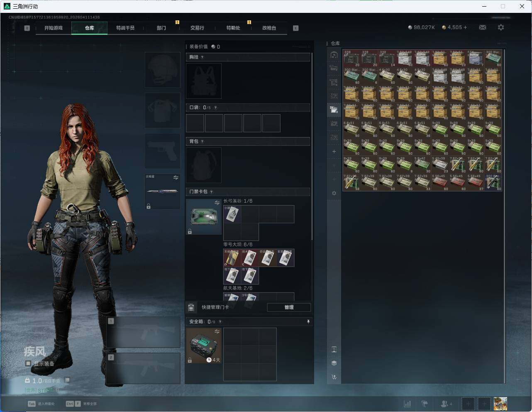Click the equipment panel vertical scrollbar
The height and width of the screenshot is (412, 532).
coord(312,146)
